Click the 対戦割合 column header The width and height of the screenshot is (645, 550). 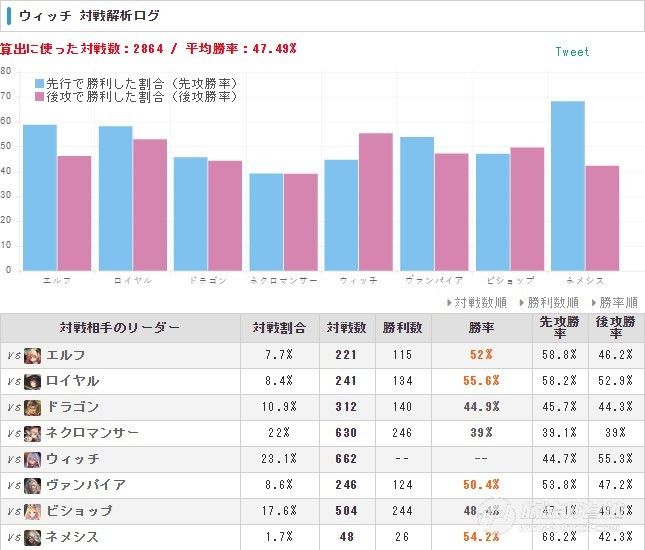280,328
